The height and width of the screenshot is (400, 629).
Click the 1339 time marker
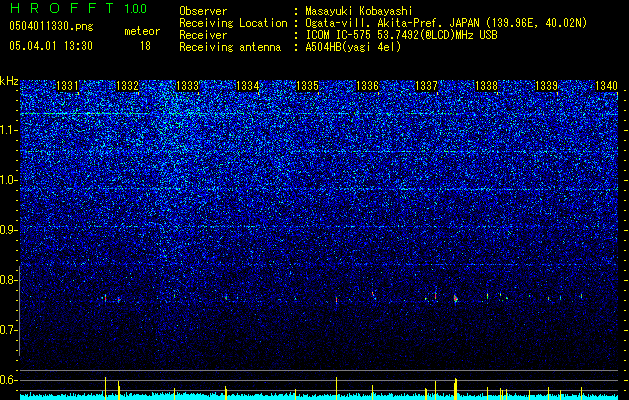tap(546, 86)
